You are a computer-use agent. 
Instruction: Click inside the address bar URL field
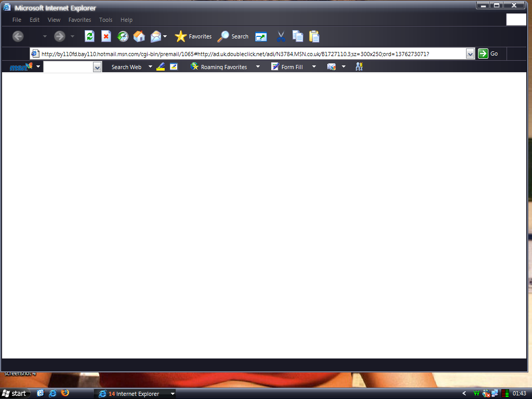(x=249, y=54)
